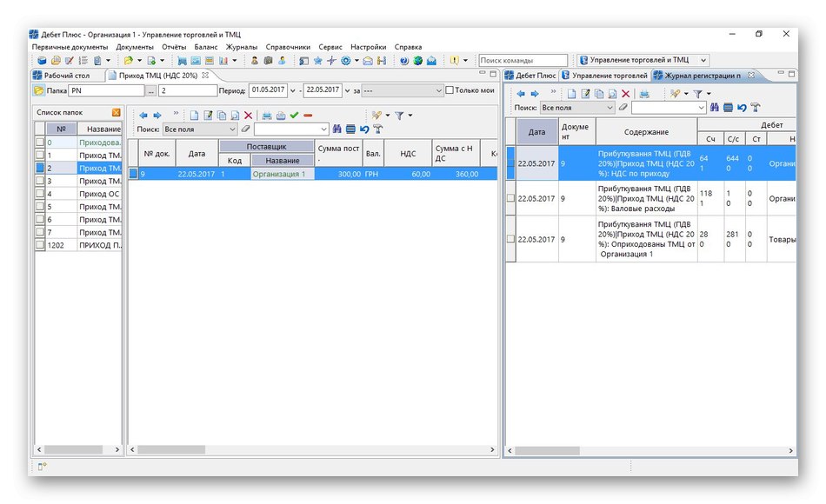
Task: Click the binoculars search icon in Приход ТМЦ panel
Action: 337,129
